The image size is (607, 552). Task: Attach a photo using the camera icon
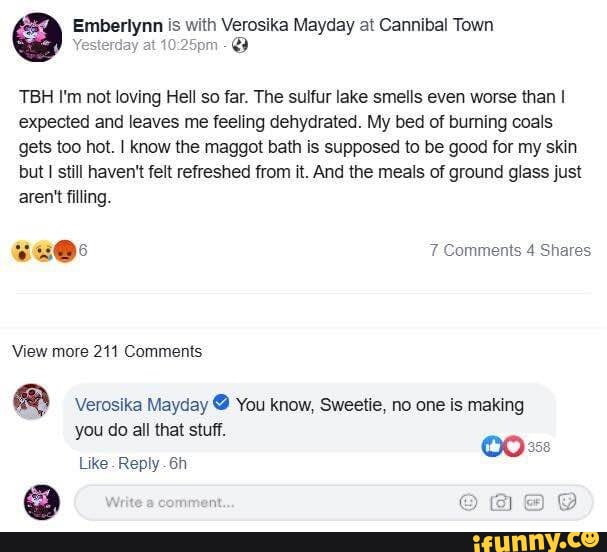pos(501,502)
